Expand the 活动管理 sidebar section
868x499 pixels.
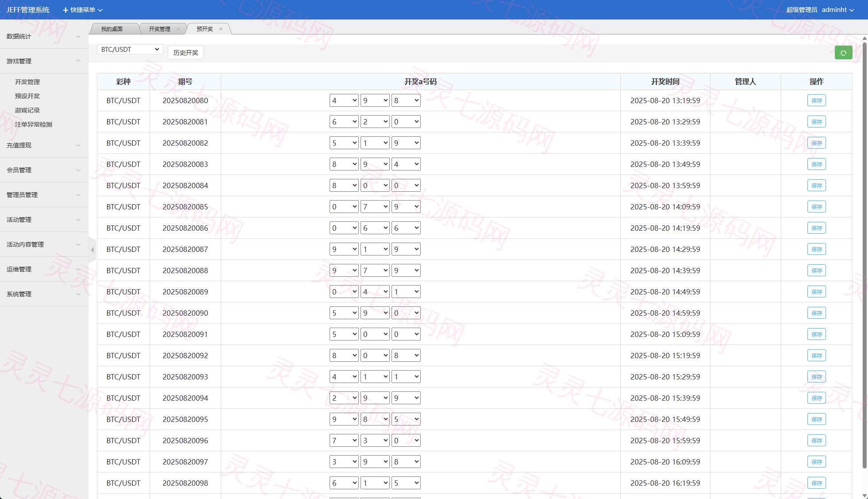click(44, 220)
